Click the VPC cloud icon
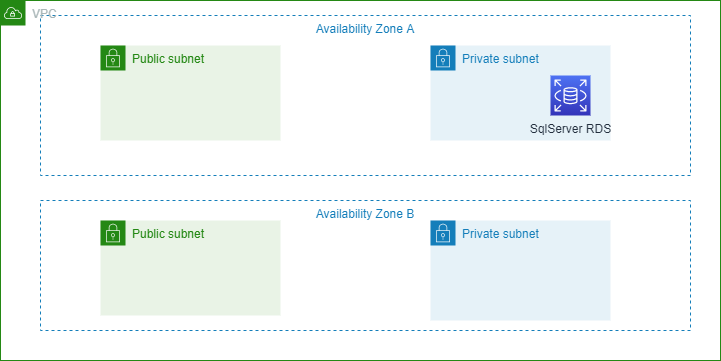This screenshot has width=721, height=361. (12, 13)
